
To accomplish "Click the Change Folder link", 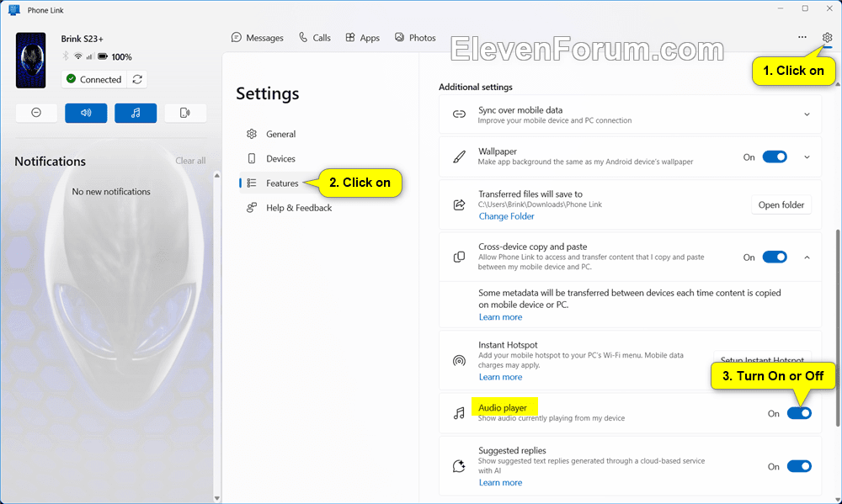I will coord(506,216).
